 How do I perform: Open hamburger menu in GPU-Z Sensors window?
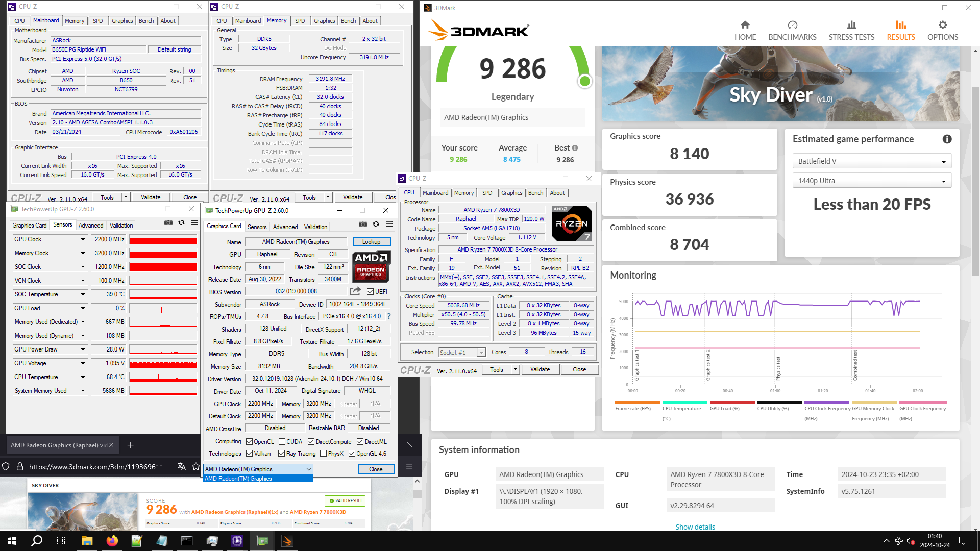(x=194, y=223)
